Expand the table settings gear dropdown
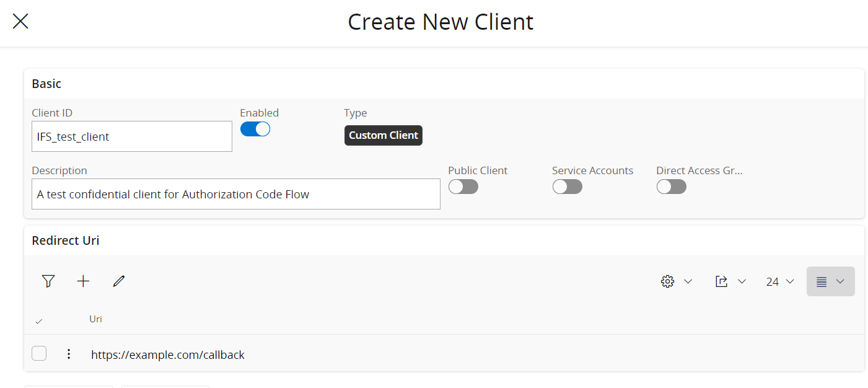868x388 pixels. 688,281
